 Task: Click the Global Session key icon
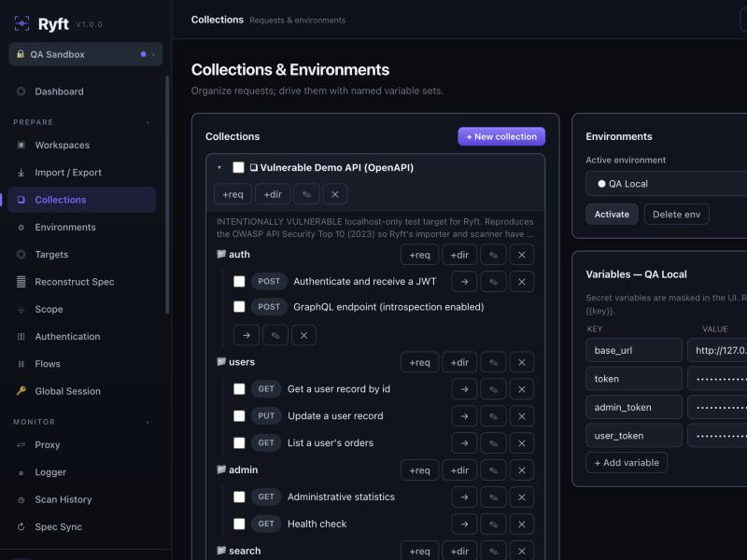click(x=21, y=391)
